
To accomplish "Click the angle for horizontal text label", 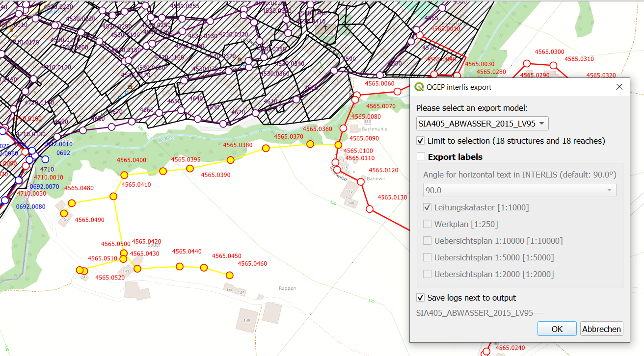I will 520,175.
